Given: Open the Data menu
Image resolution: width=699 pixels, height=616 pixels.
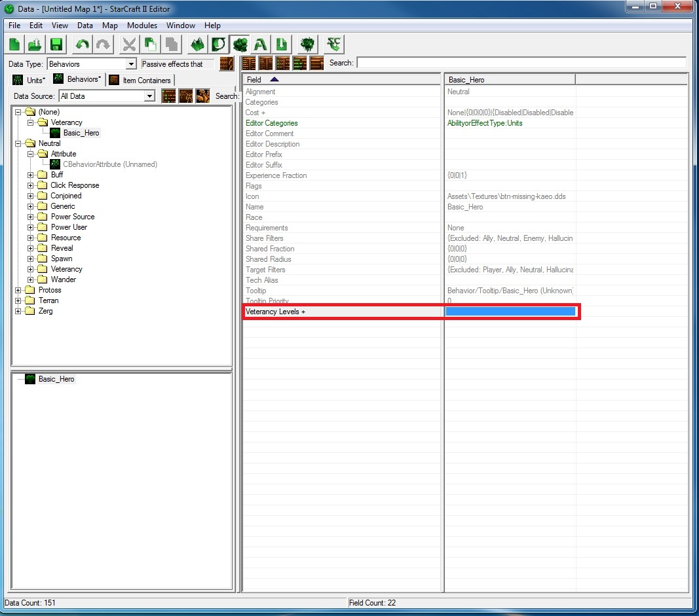Looking at the screenshot, I should click(x=85, y=26).
